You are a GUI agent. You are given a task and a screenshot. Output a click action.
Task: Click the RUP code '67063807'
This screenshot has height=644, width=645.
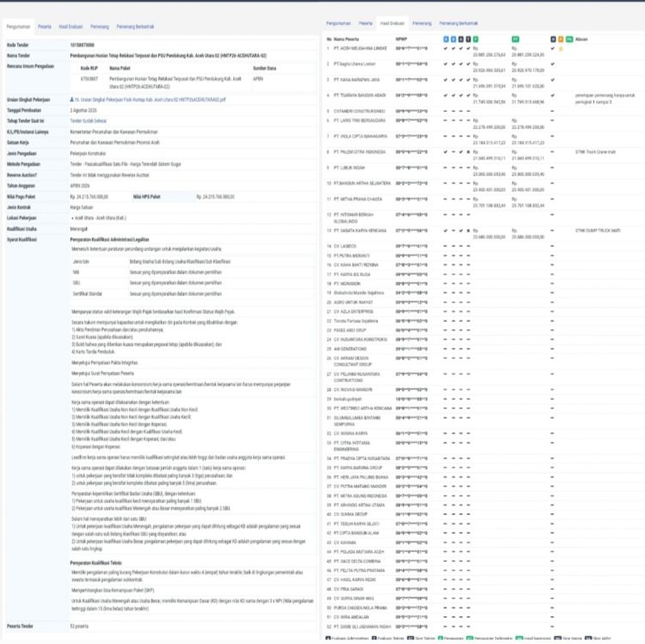(x=89, y=79)
